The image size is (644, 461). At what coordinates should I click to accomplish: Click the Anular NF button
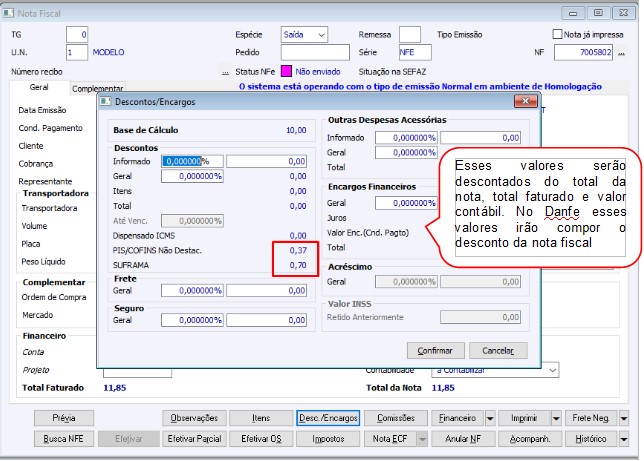[x=463, y=439]
